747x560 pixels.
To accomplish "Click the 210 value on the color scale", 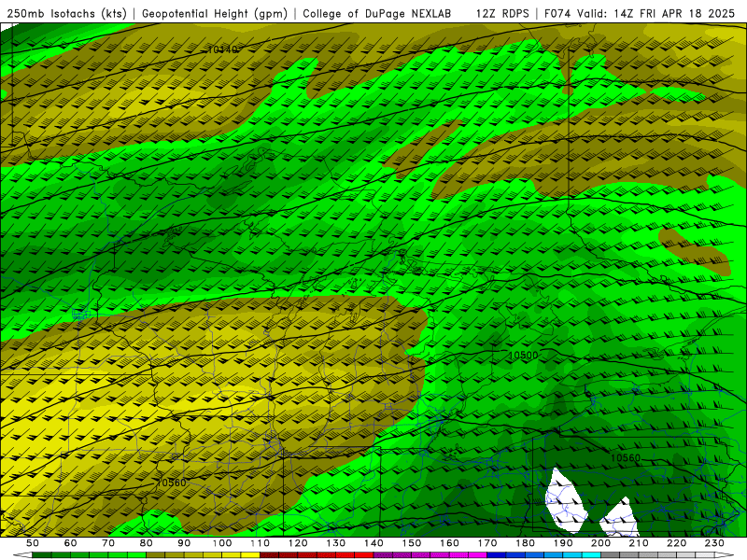I will tap(640, 543).
